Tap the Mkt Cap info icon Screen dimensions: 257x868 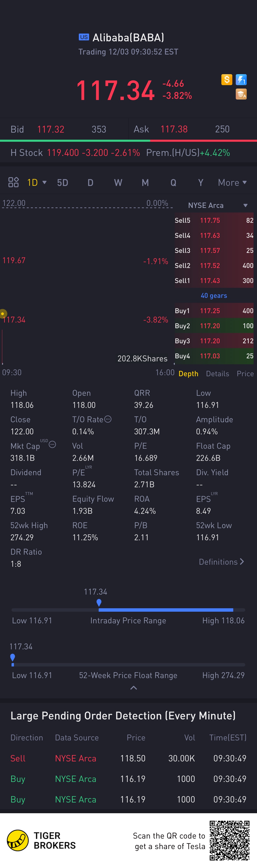[x=52, y=445]
